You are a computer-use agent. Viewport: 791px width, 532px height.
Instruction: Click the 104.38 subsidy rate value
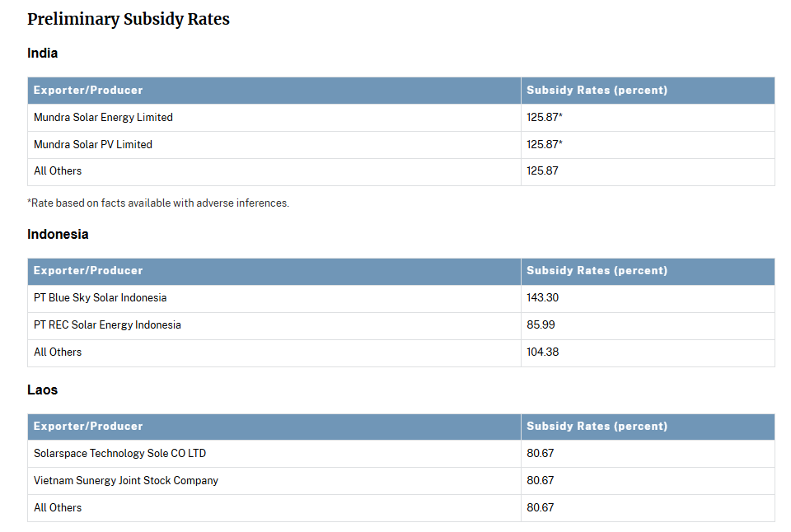pos(542,352)
